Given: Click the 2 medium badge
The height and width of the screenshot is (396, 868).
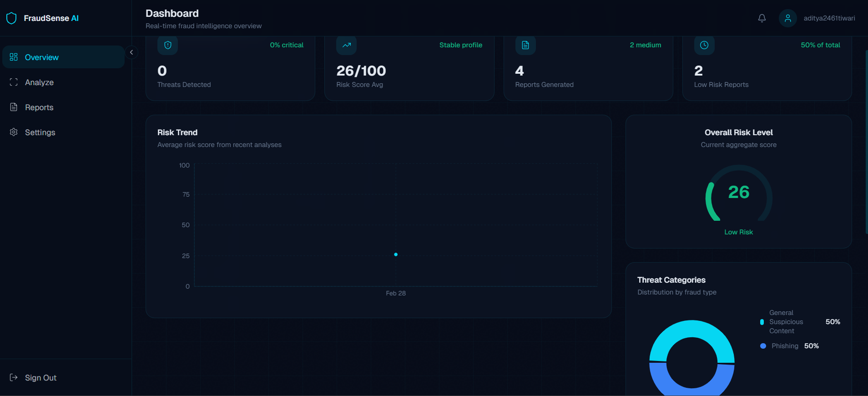Looking at the screenshot, I should pyautogui.click(x=646, y=45).
